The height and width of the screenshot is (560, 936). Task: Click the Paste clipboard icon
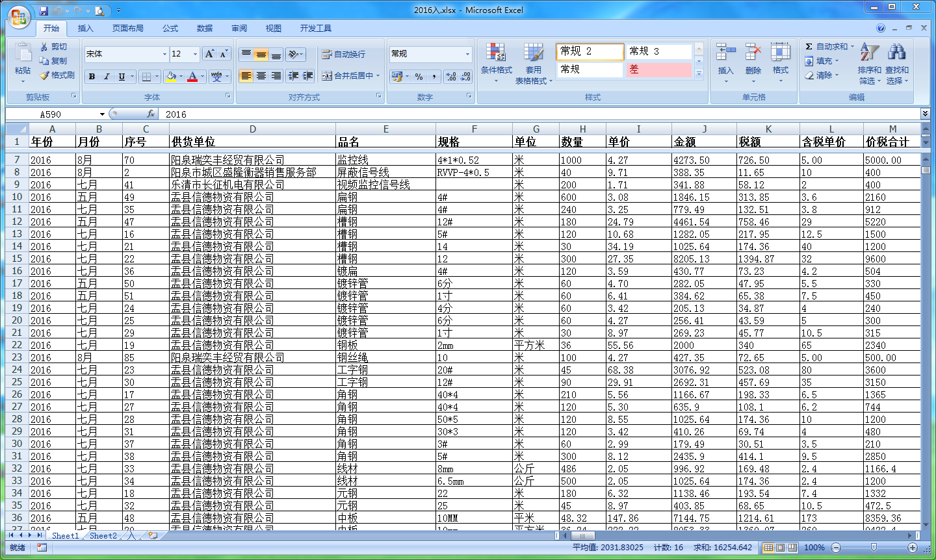click(23, 54)
